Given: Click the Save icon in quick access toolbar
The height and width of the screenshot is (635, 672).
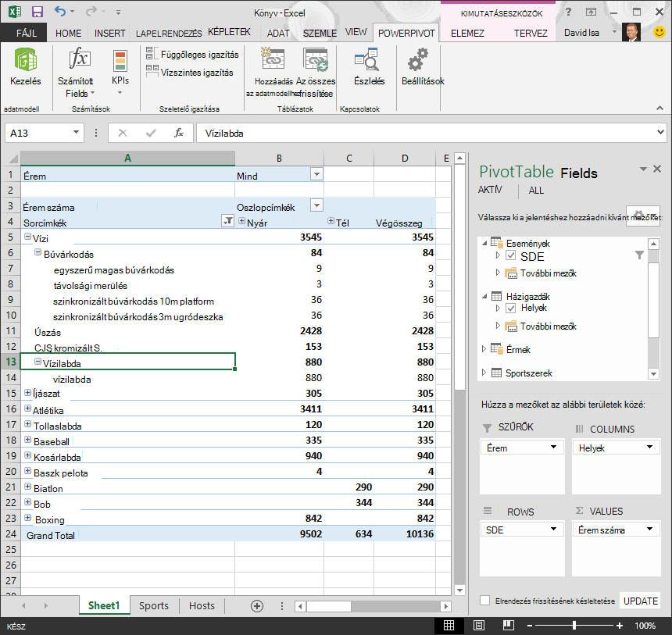Looking at the screenshot, I should click(x=38, y=12).
